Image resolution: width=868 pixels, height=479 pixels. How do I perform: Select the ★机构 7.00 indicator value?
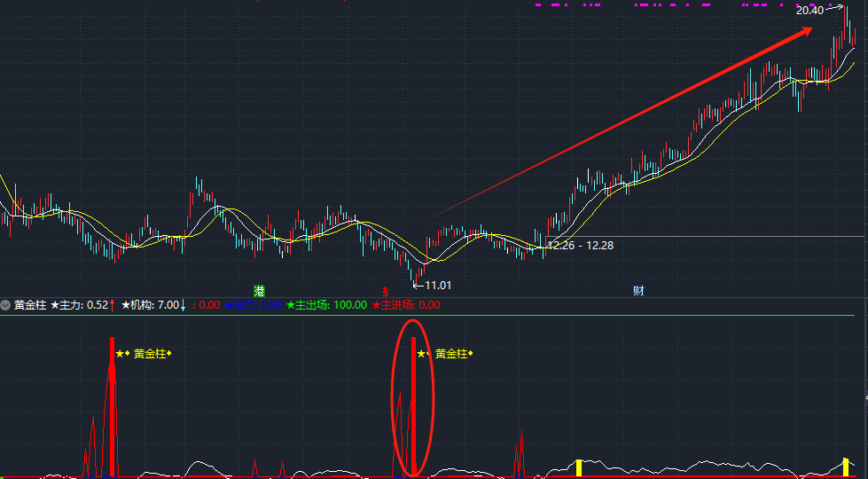pyautogui.click(x=151, y=305)
